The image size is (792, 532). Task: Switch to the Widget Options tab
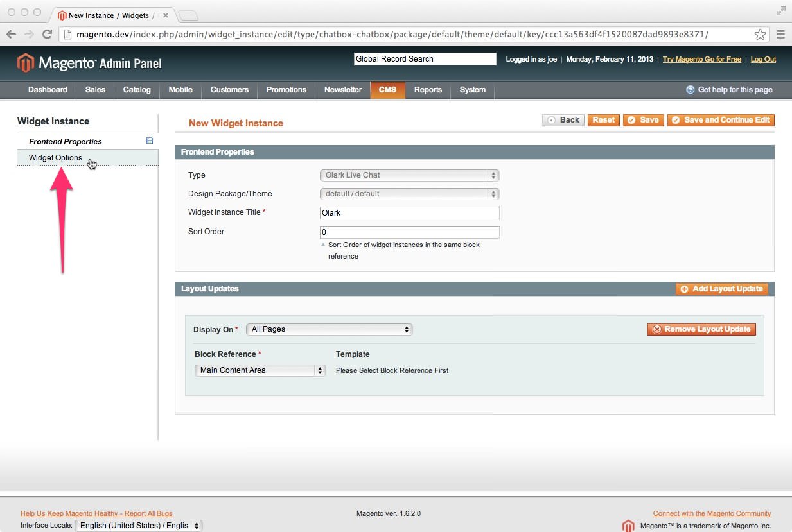pos(56,158)
